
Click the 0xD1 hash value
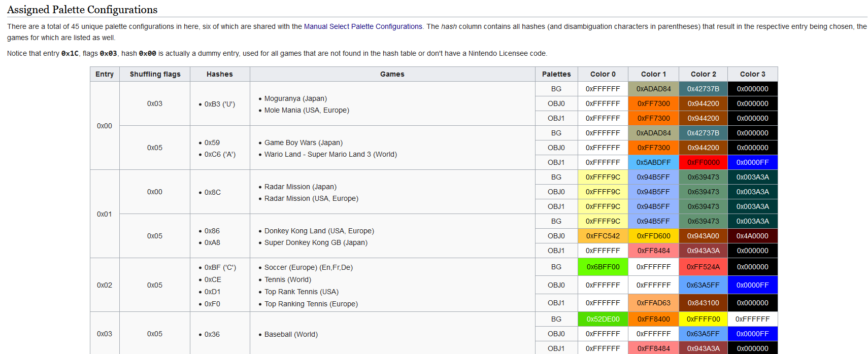(x=213, y=292)
